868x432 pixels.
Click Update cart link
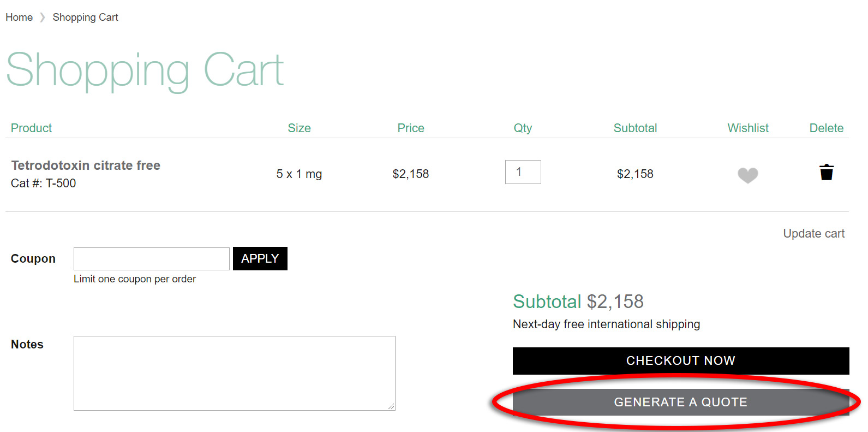coord(813,234)
